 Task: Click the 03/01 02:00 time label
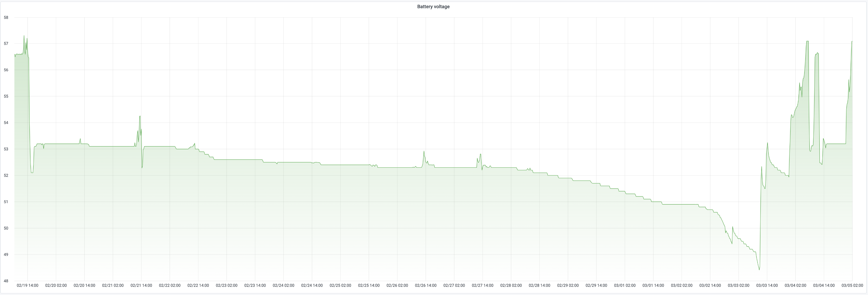pyautogui.click(x=625, y=285)
